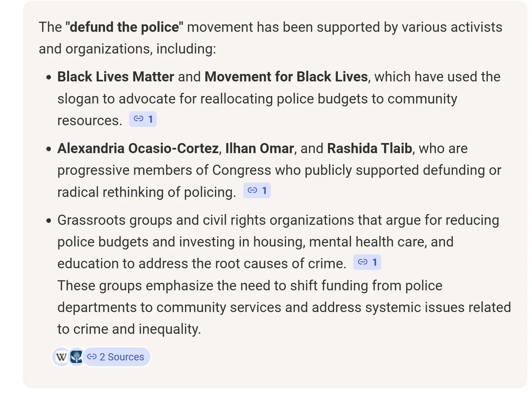Click the words "and organizations, including:"

click(127, 49)
